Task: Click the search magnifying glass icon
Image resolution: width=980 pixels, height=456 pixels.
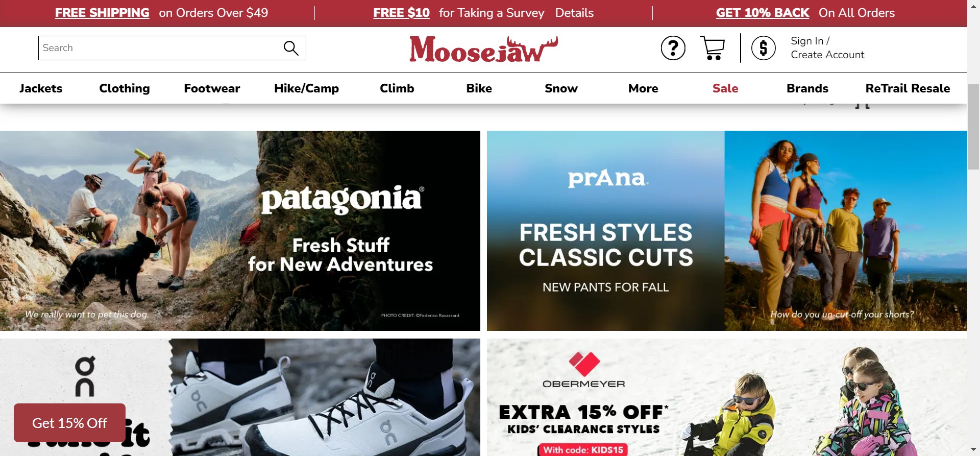Action: (291, 48)
